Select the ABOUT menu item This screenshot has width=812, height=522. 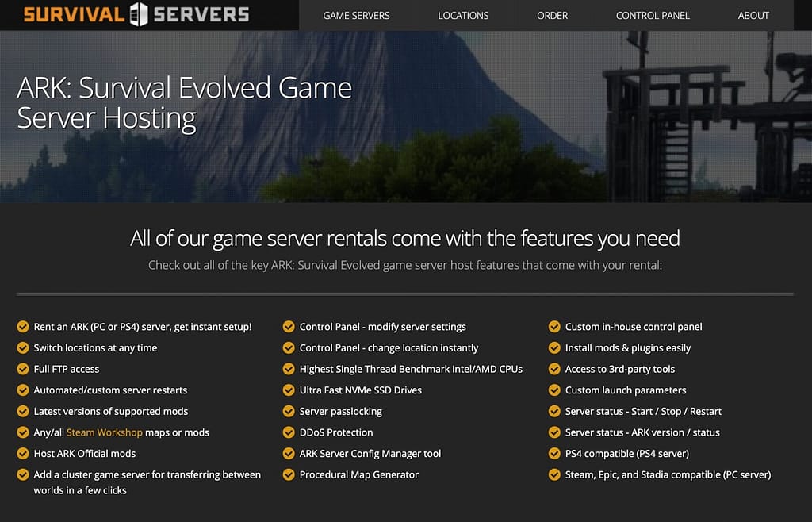753,15
